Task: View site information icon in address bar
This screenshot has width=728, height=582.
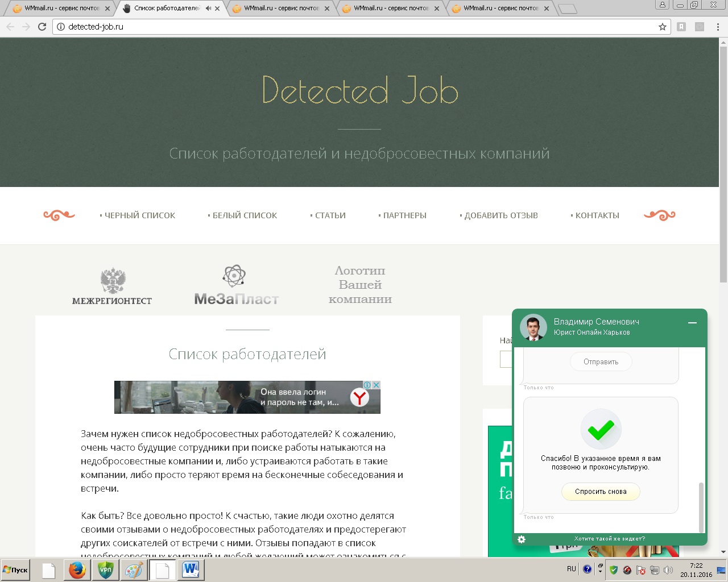Action: click(61, 27)
